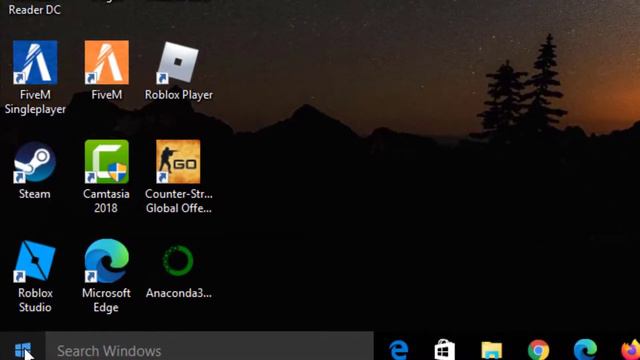The width and height of the screenshot is (640, 360).
Task: Select the Anaconda3 desktop icon
Action: point(178,261)
